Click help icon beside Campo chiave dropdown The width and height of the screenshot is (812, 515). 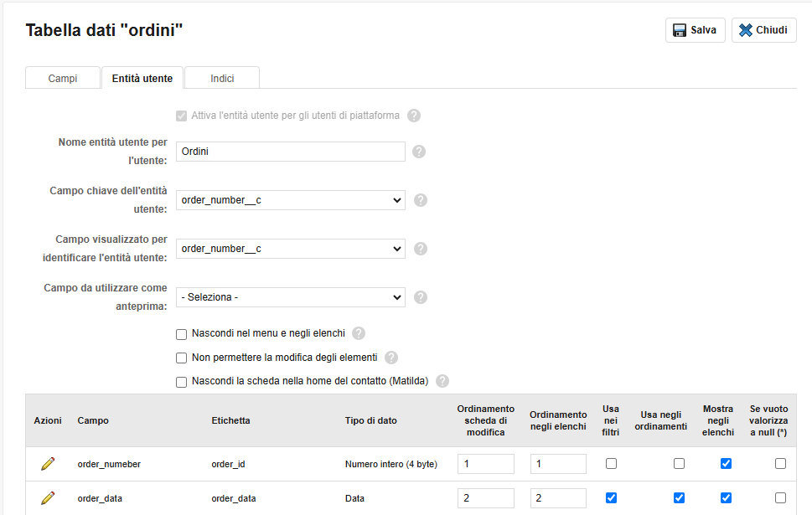click(421, 200)
